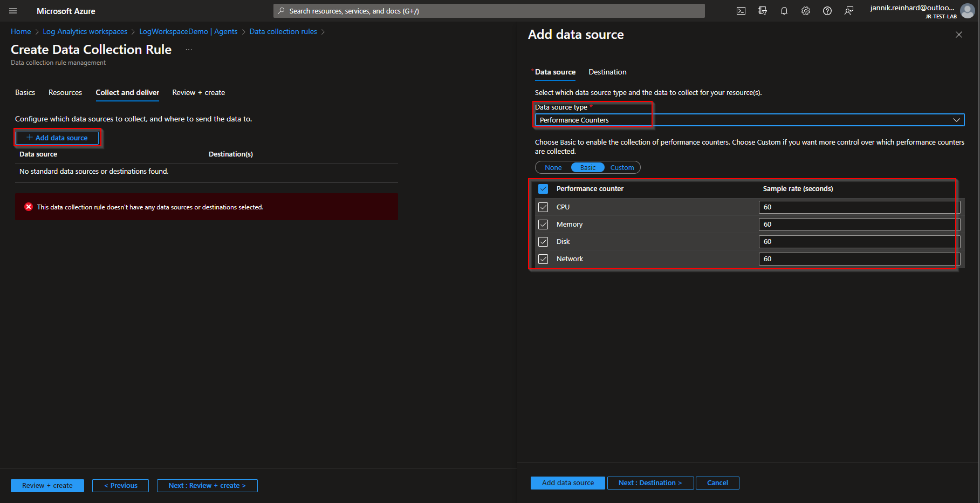Click the Disk sample rate field
This screenshot has height=503, width=980.
859,242
